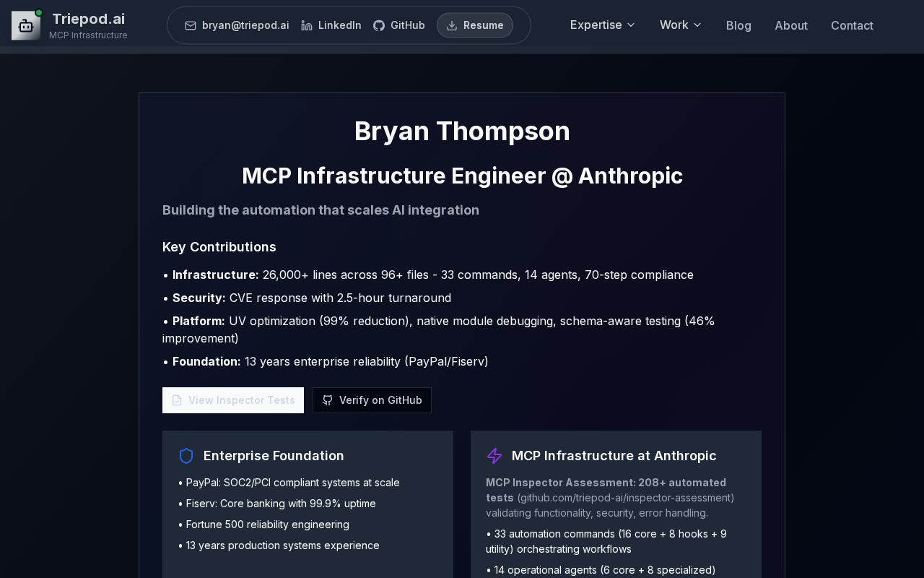Click View Inspector Tests button
The height and width of the screenshot is (578, 924).
point(233,400)
